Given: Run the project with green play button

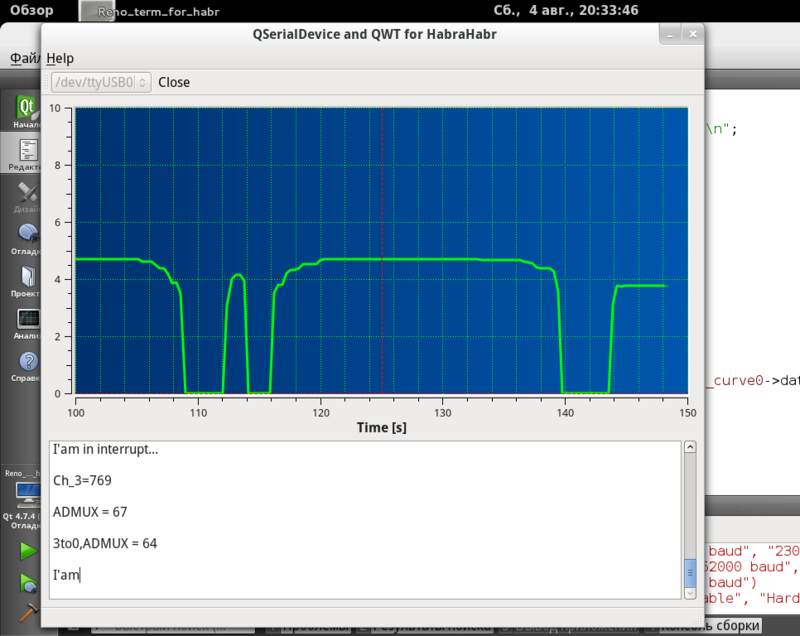Looking at the screenshot, I should [x=28, y=551].
